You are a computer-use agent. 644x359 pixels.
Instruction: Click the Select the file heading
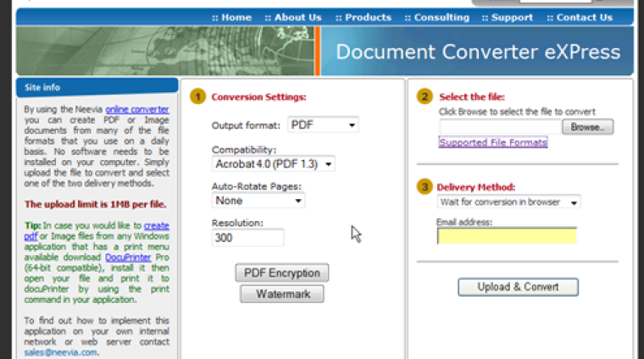[472, 97]
